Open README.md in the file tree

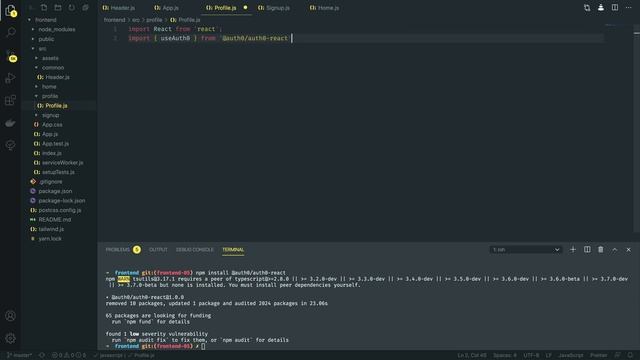(x=55, y=220)
